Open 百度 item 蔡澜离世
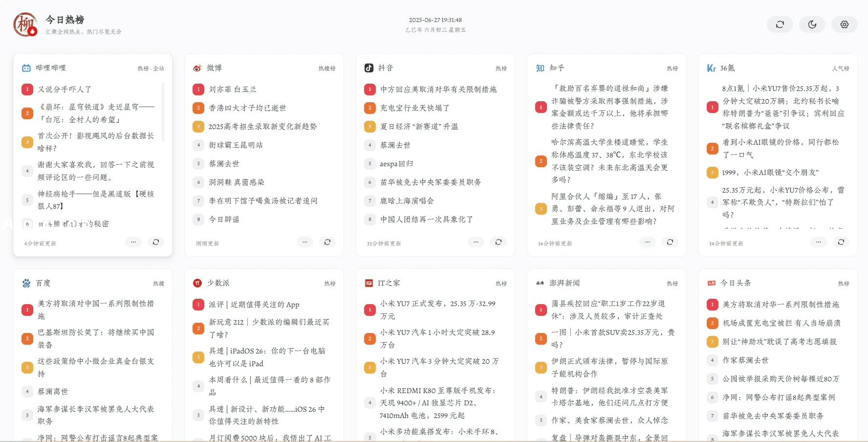 [x=53, y=392]
